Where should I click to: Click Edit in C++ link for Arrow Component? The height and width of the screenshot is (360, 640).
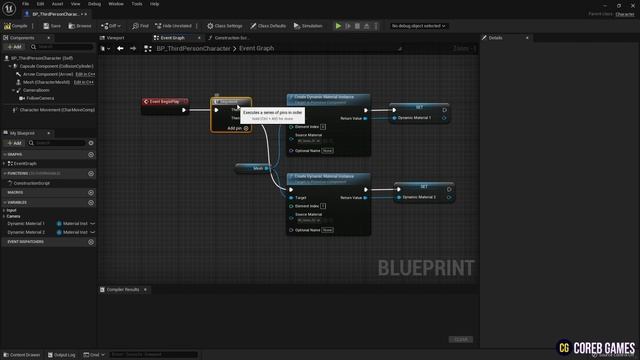click(x=85, y=74)
